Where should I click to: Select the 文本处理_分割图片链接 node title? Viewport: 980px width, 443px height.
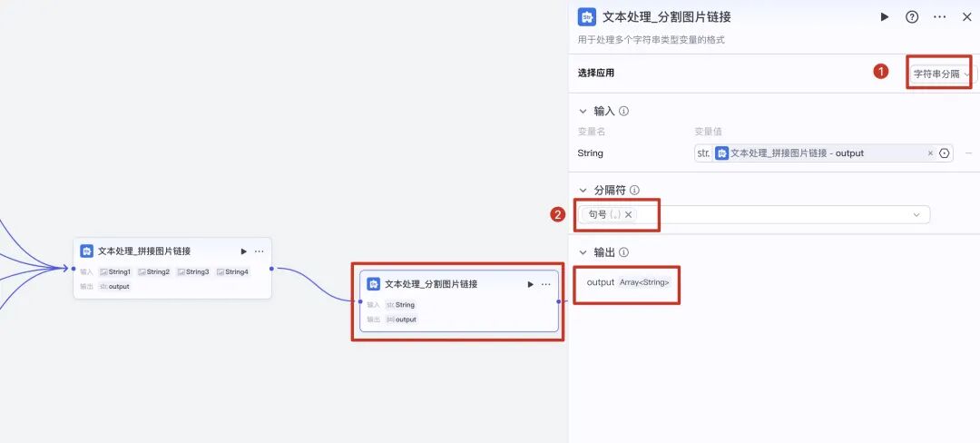(x=431, y=284)
